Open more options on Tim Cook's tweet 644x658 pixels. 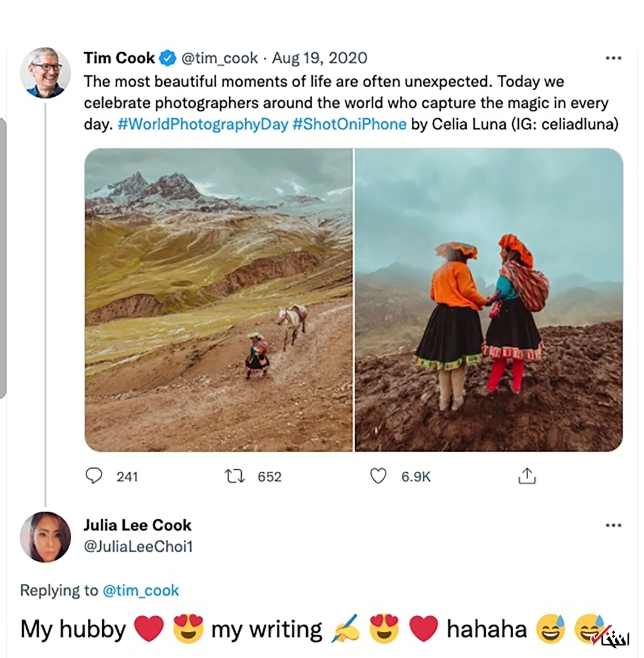[x=613, y=59]
